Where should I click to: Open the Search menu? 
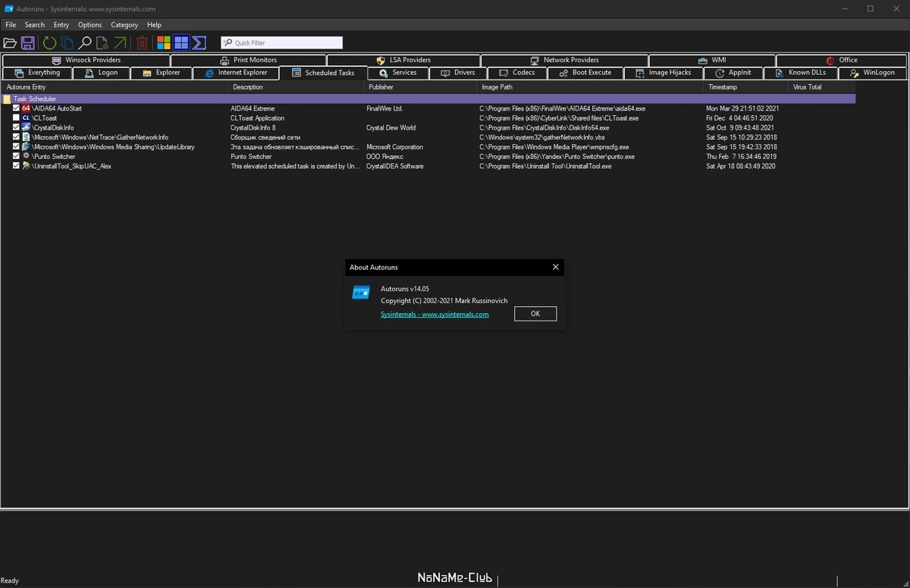35,25
